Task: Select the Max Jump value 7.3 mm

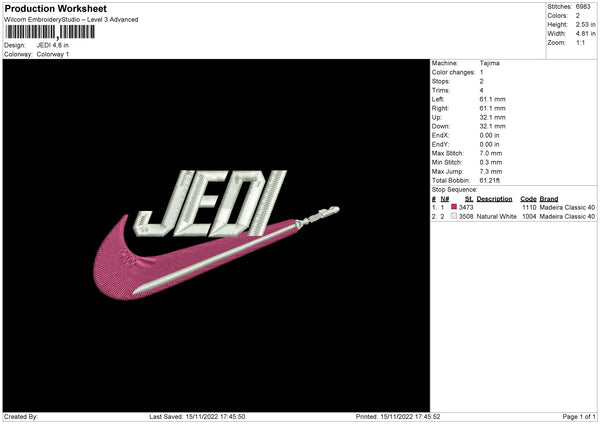Action: [x=491, y=171]
